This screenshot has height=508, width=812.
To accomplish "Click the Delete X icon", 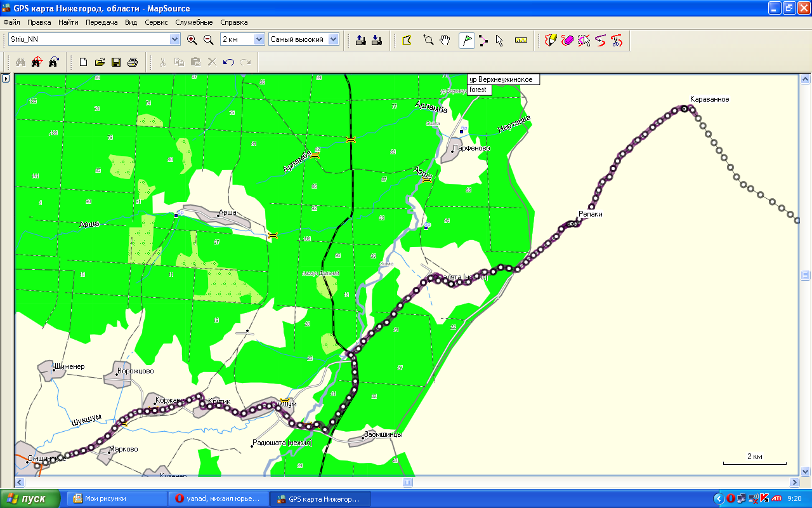I will tap(212, 62).
